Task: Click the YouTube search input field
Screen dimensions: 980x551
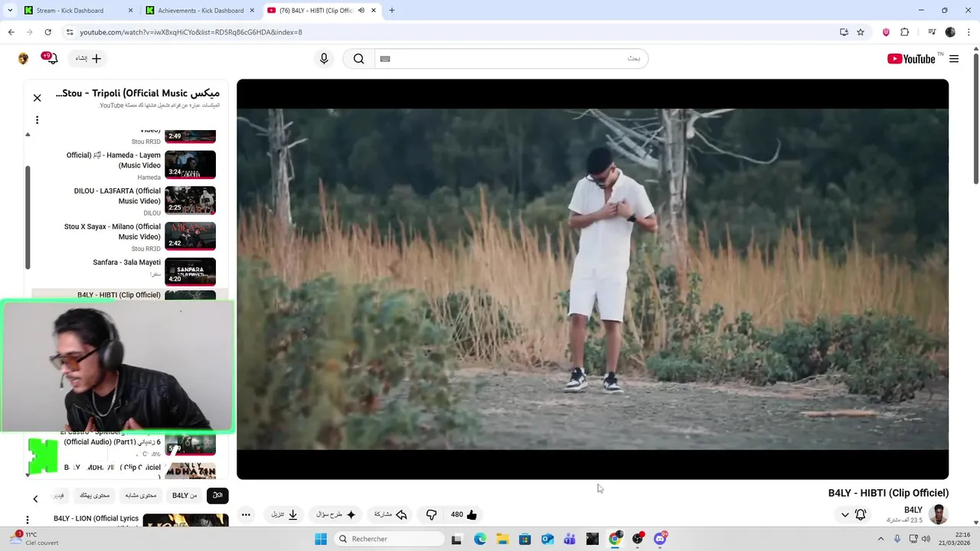Action: point(511,59)
